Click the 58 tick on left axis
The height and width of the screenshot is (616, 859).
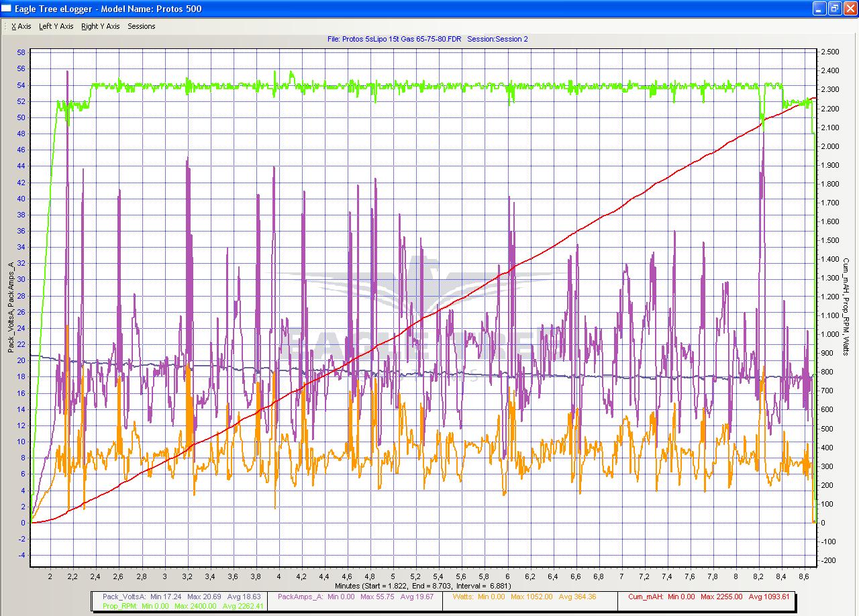click(21, 52)
